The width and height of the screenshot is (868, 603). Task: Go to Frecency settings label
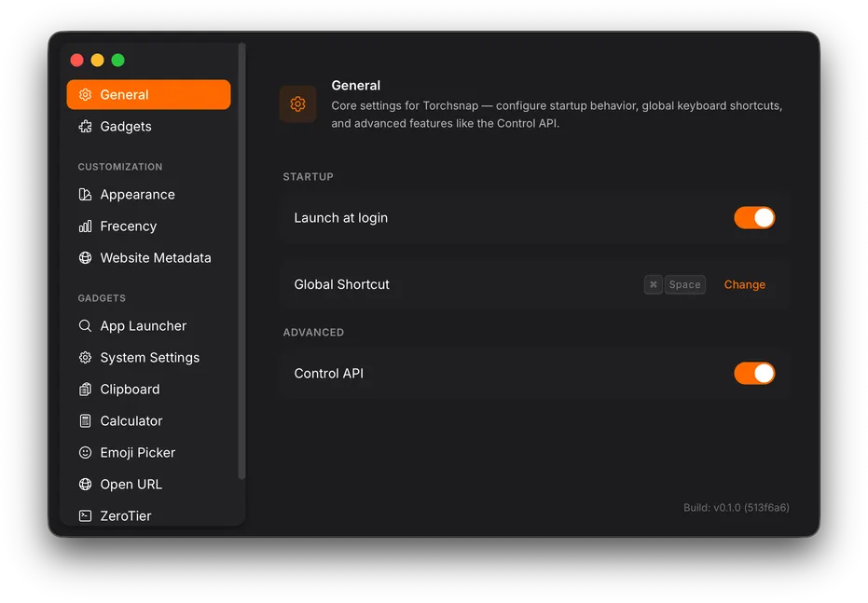(x=129, y=226)
